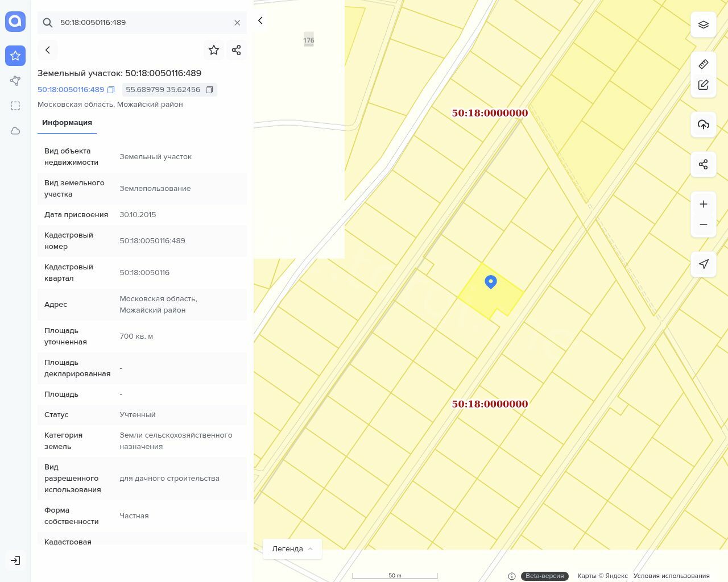This screenshot has width=728, height=582.
Task: Copy cadastral number 50:18:0050116:489 link
Action: [111, 90]
